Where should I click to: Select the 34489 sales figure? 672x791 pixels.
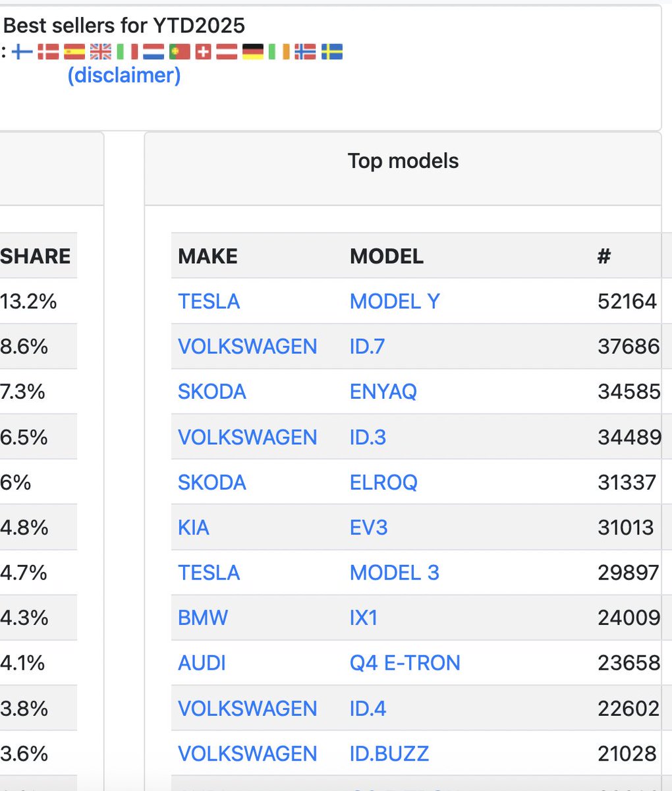point(630,437)
